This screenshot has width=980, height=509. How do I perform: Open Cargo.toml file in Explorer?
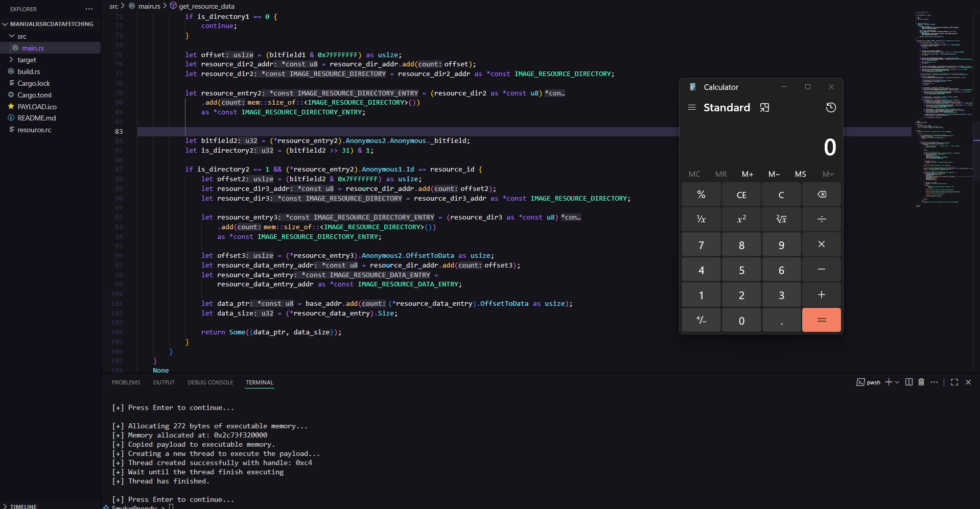tap(50, 95)
